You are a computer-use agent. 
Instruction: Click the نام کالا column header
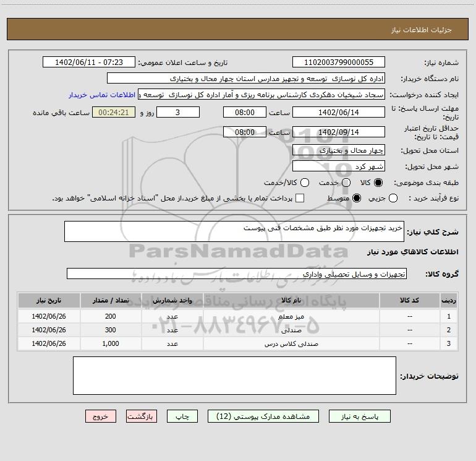(x=291, y=301)
